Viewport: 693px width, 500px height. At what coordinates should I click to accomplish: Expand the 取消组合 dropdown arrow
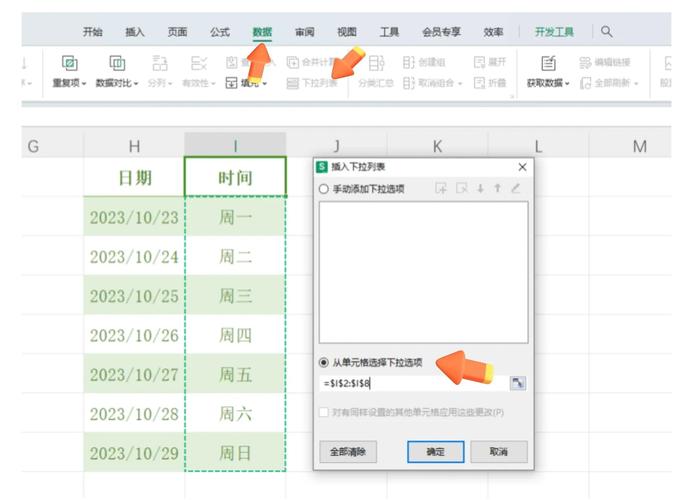pyautogui.click(x=460, y=84)
